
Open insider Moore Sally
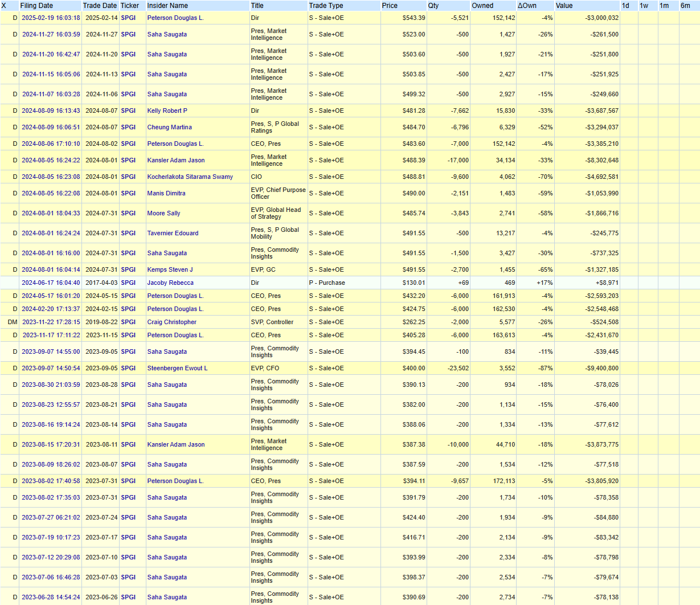click(x=164, y=213)
